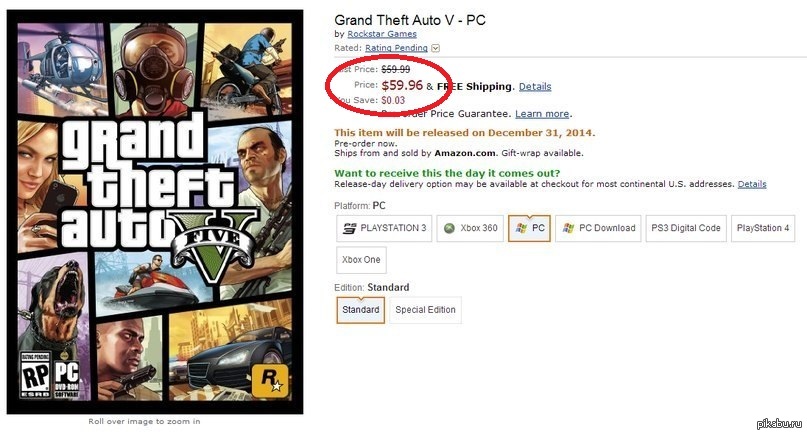Click the Windows logo icon on PC Download
The image size is (807, 435).
(569, 228)
